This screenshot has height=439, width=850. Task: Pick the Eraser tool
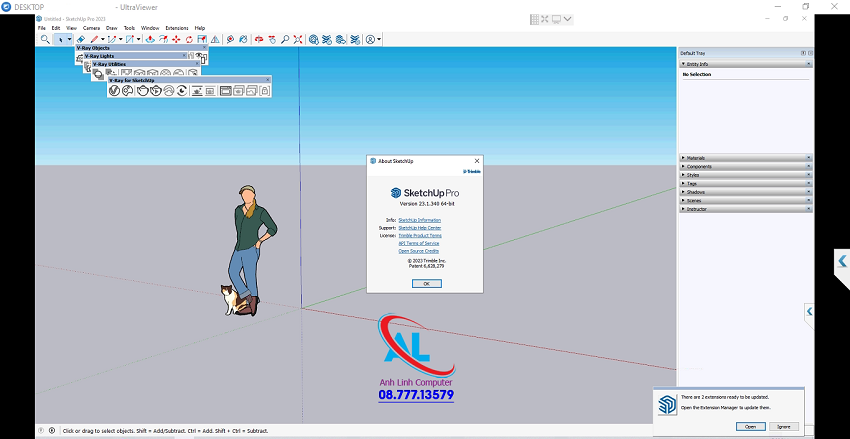[80, 39]
